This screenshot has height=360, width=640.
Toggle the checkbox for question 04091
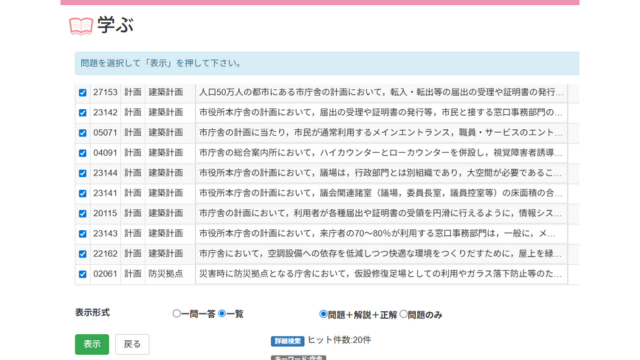[x=82, y=153]
